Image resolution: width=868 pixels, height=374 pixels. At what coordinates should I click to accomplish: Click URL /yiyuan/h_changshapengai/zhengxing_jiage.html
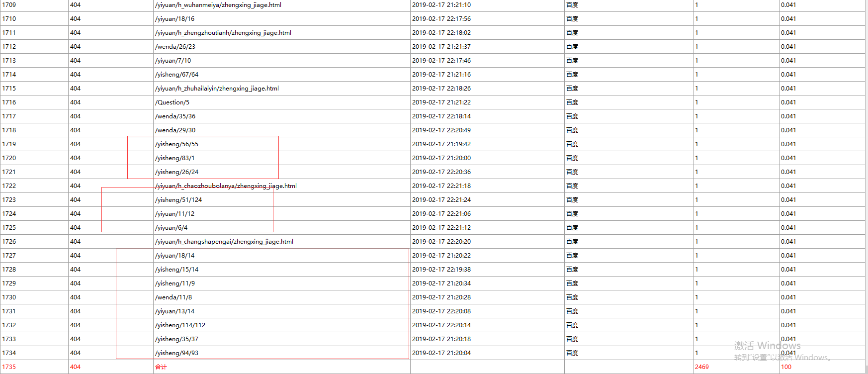224,242
